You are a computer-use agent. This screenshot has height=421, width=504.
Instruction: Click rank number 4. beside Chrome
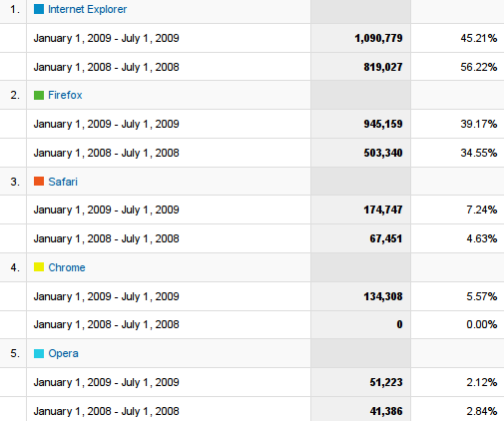click(15, 267)
